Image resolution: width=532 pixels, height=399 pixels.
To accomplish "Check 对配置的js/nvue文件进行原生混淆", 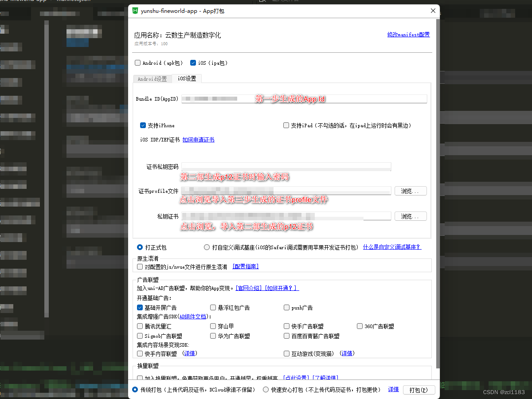I will 140,266.
